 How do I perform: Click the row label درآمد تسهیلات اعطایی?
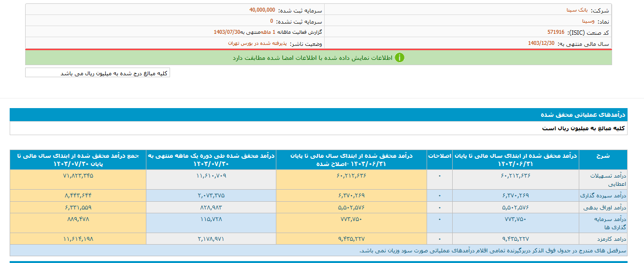click(602, 180)
